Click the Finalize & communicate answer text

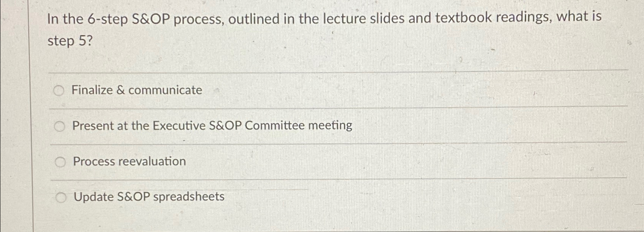pyautogui.click(x=137, y=90)
